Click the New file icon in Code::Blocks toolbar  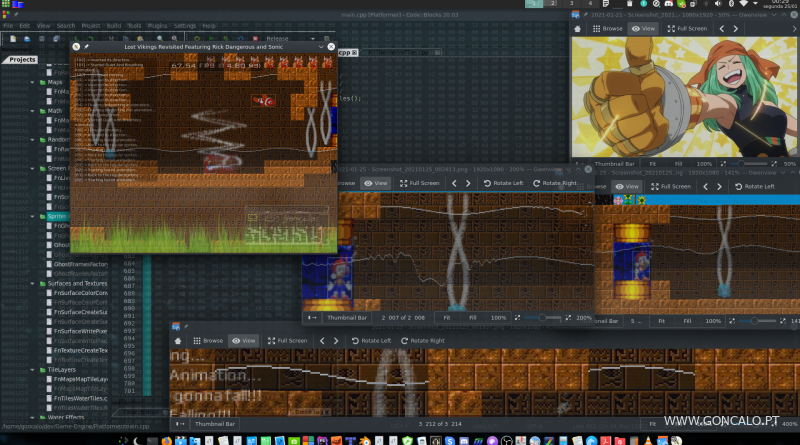[13, 39]
